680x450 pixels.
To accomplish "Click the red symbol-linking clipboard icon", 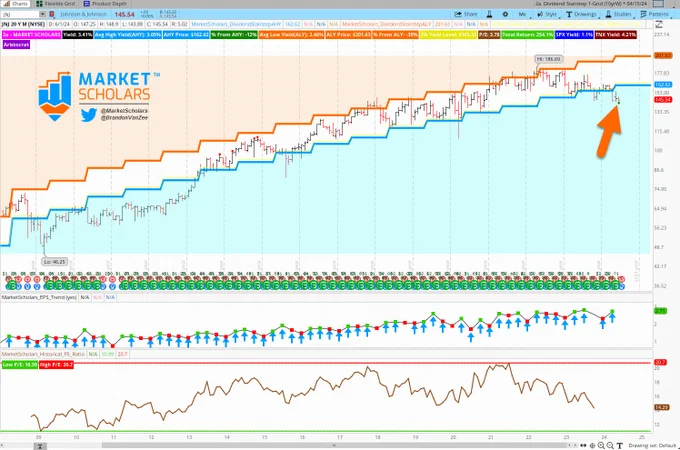I will (52, 14).
